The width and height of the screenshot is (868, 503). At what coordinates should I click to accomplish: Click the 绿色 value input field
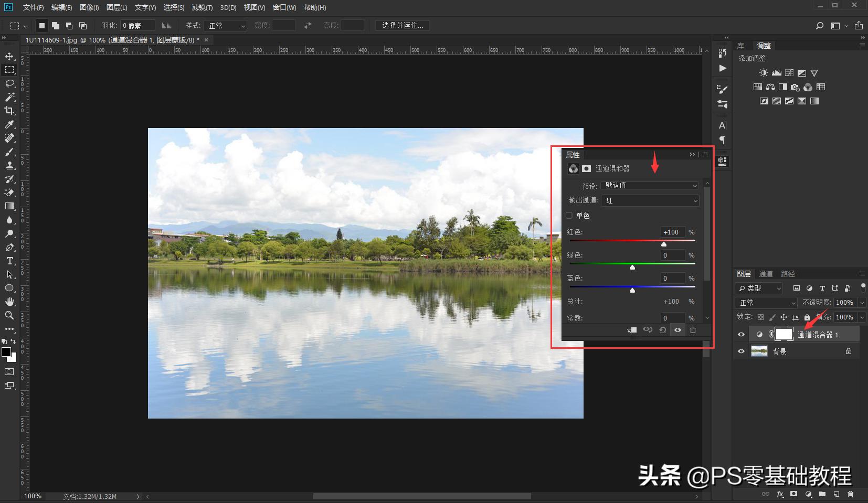click(x=672, y=255)
